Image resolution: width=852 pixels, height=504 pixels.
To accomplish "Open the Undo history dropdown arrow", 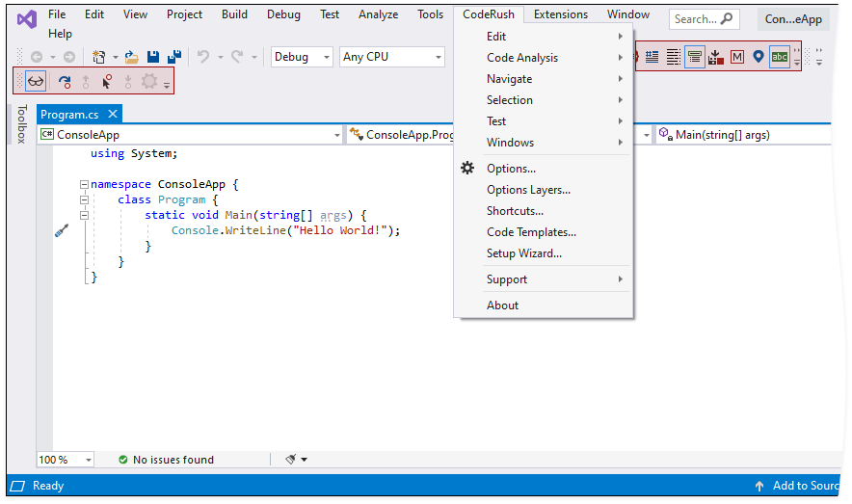I will click(x=220, y=57).
